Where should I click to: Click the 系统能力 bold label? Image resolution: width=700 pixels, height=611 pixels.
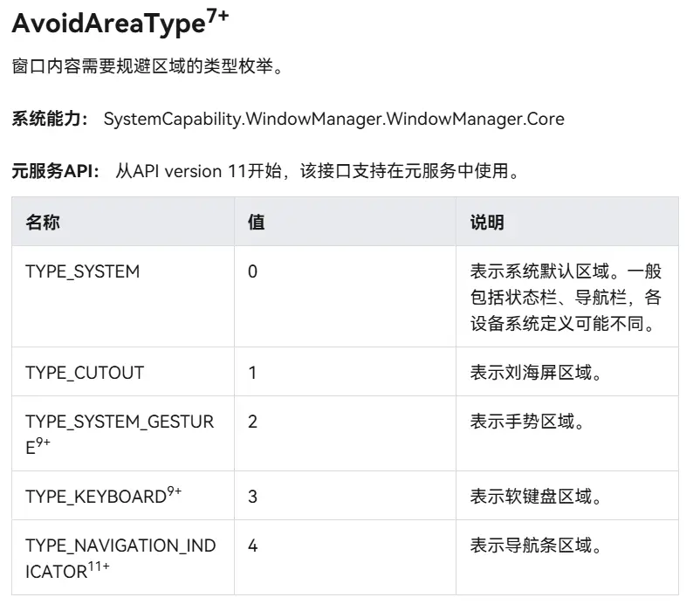(50, 119)
